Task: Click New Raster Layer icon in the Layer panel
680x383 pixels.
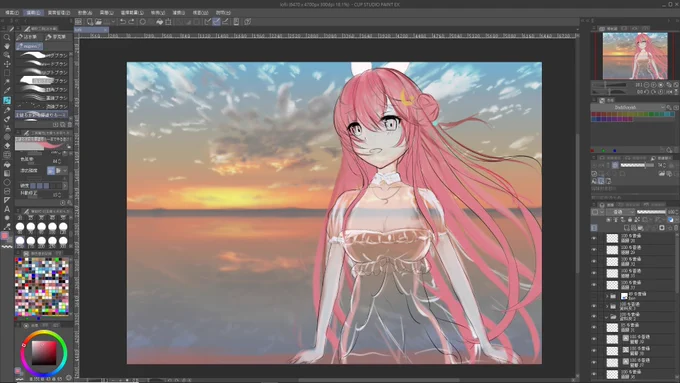Action: [627, 228]
